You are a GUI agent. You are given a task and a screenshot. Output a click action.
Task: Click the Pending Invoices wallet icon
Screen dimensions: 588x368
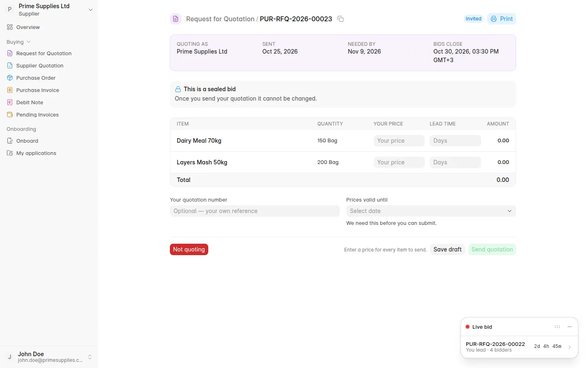click(10, 114)
